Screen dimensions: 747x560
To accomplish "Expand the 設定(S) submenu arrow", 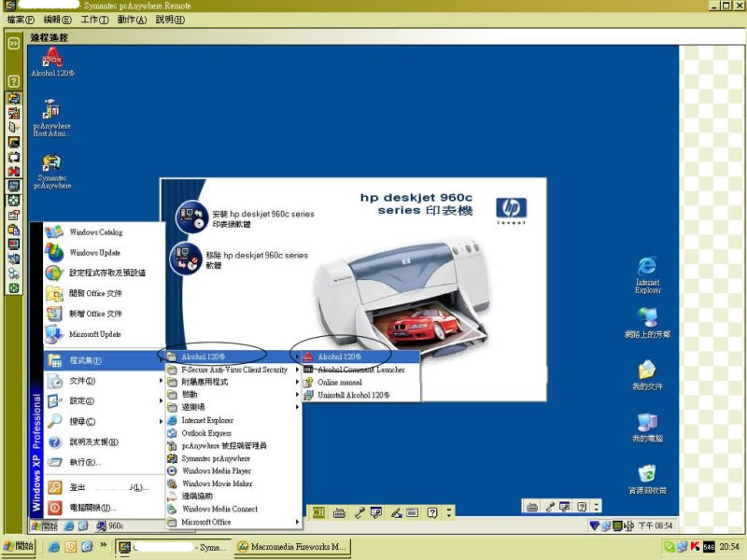I will [161, 401].
